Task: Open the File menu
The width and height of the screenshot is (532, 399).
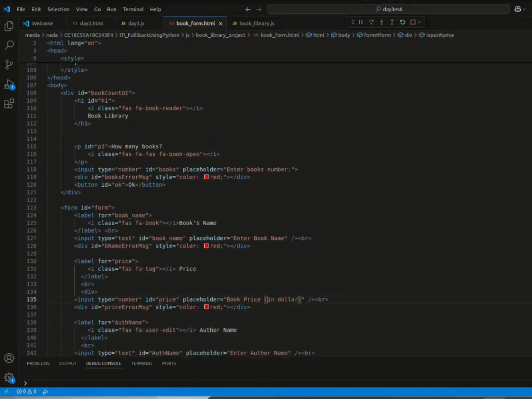Action: pyautogui.click(x=21, y=9)
